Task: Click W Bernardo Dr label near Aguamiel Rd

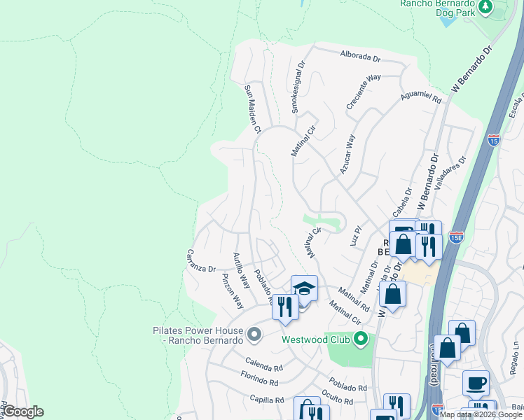Action: pyautogui.click(x=472, y=69)
